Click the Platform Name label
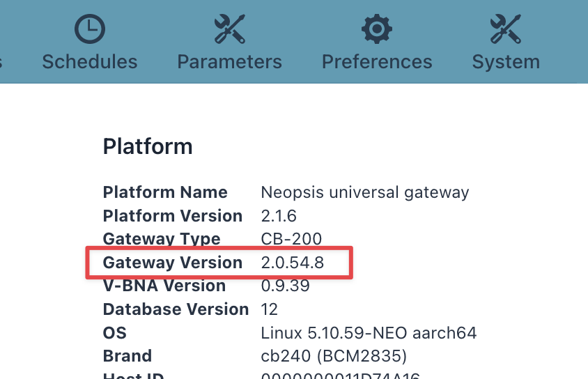 [165, 192]
